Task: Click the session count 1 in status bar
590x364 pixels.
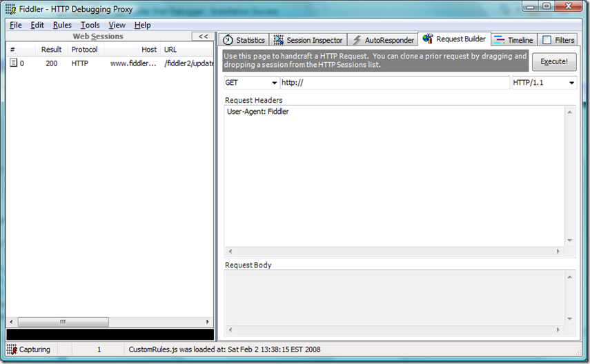Action: [99, 350]
